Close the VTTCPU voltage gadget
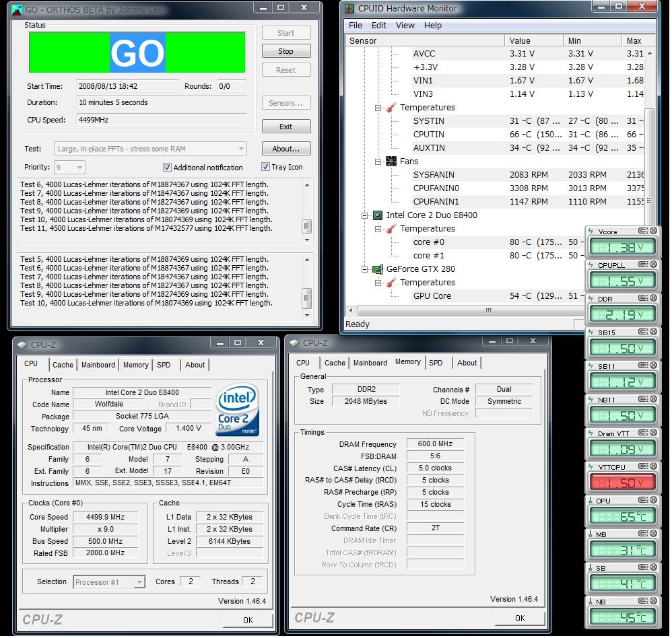The image size is (672, 638). point(653,467)
